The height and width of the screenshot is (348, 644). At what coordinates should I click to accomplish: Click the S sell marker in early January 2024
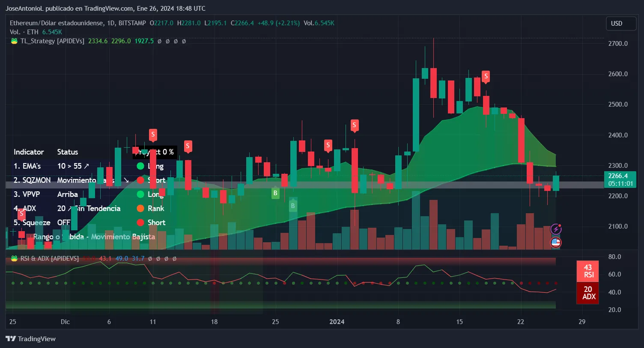354,125
